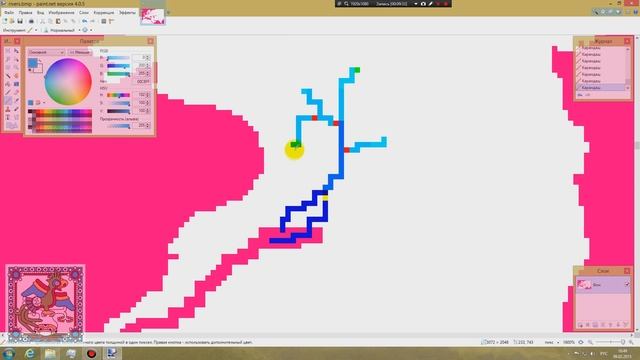Toggle visibility checkbox of Фон layer
Viewport: 640px width, 360px height.
627,284
